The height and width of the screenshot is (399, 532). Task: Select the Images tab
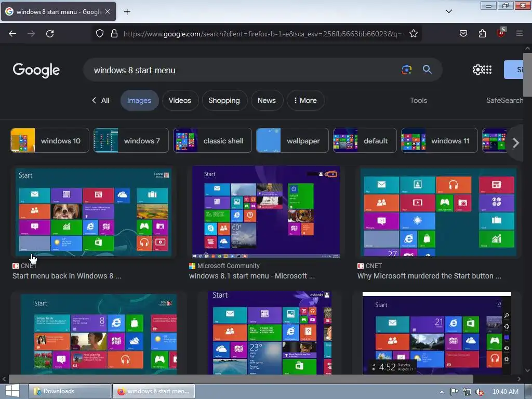pos(139,100)
